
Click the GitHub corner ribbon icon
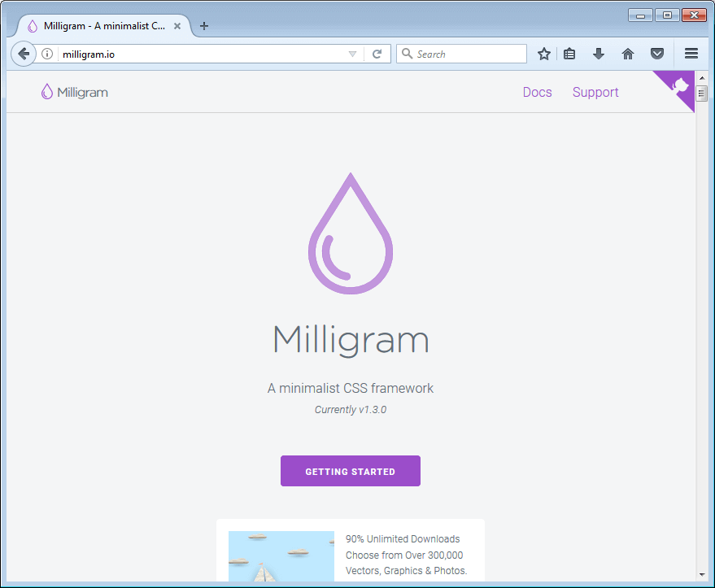[x=681, y=87]
